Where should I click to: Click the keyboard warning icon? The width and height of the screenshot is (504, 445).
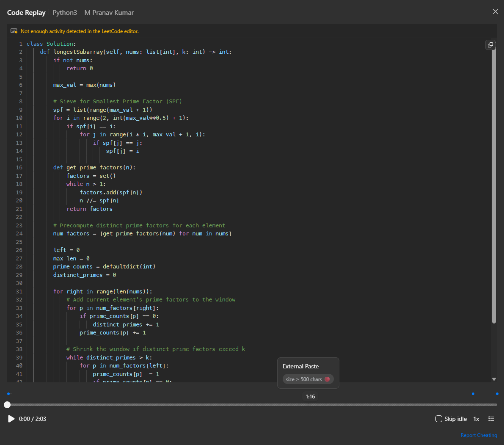point(14,31)
